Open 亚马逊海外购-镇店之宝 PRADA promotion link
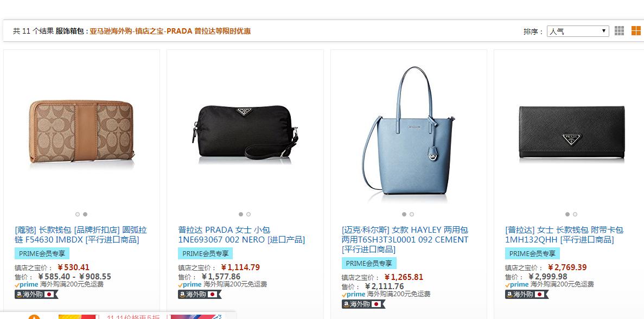The image size is (644, 319). point(170,31)
